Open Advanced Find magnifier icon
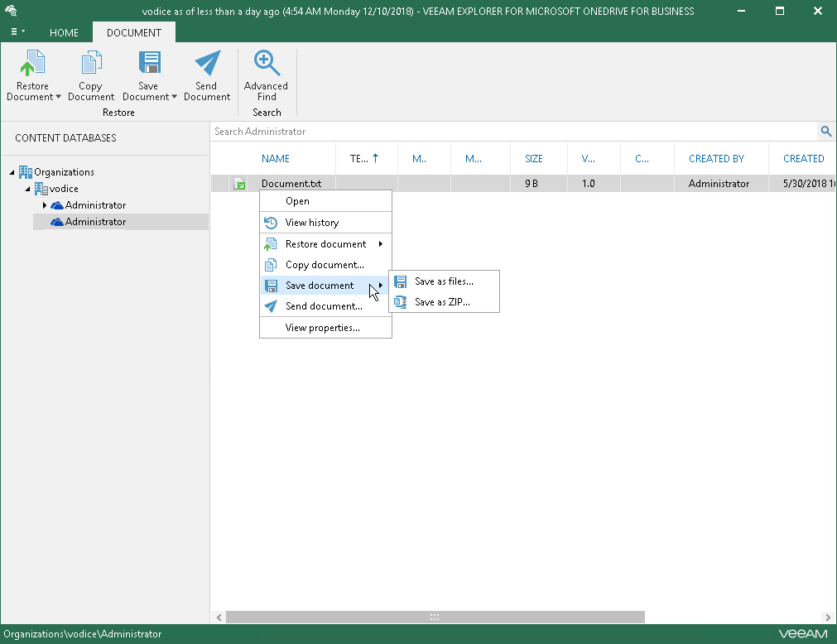Viewport: 837px width, 644px height. 267,63
